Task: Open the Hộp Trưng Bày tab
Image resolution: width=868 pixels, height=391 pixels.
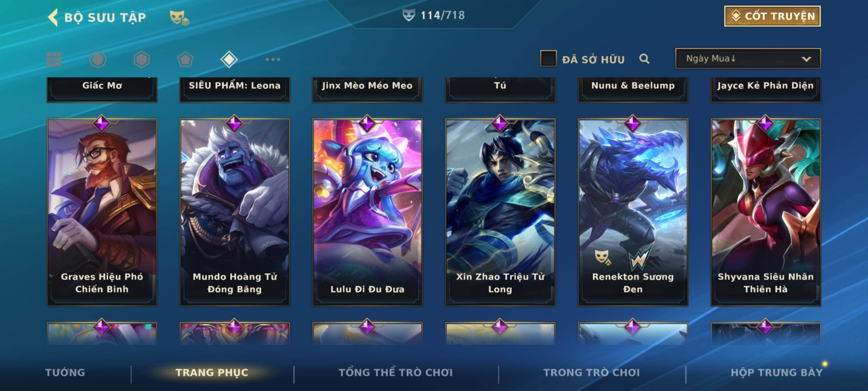Action: pos(776,373)
